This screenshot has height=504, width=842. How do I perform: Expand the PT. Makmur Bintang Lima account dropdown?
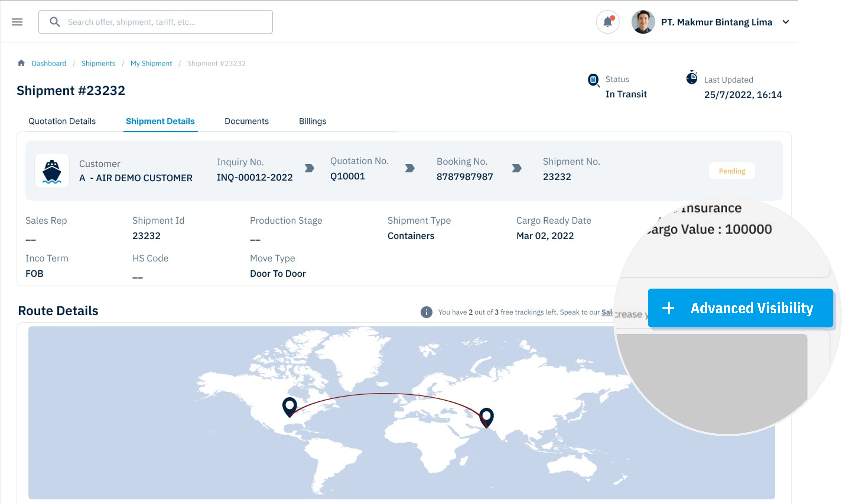tap(786, 22)
